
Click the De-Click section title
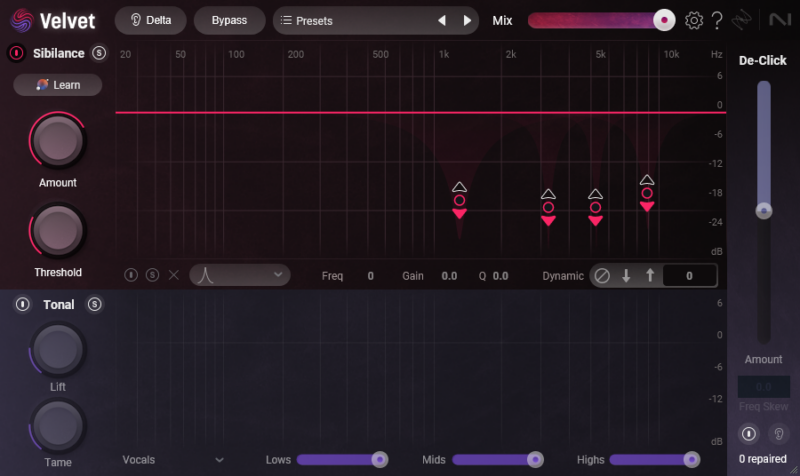click(763, 60)
